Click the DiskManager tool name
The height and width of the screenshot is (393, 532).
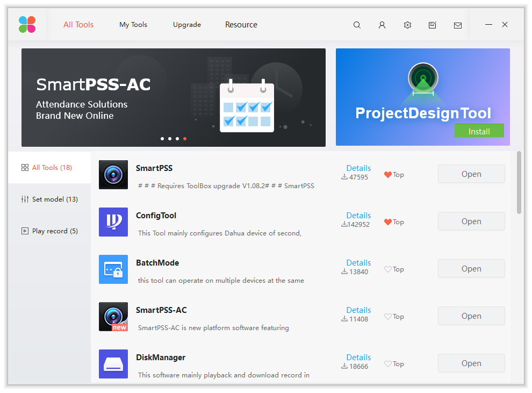click(161, 358)
